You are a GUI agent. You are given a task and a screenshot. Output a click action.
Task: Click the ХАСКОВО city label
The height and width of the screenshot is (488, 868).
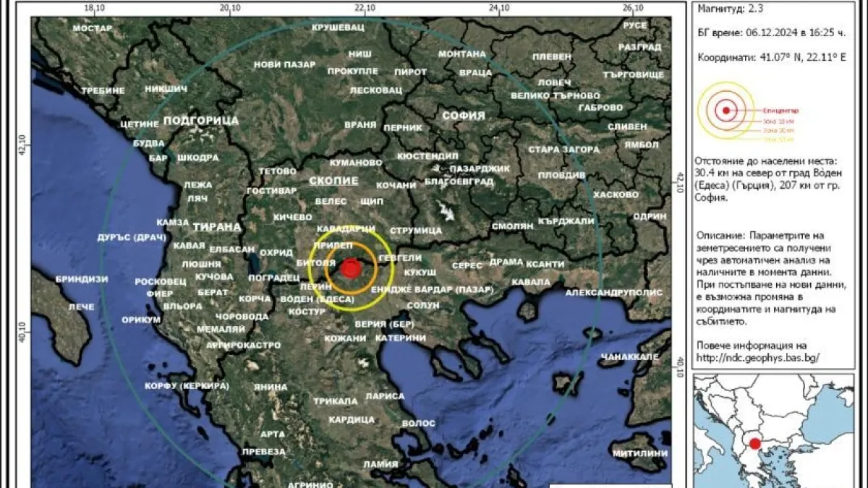pyautogui.click(x=616, y=195)
